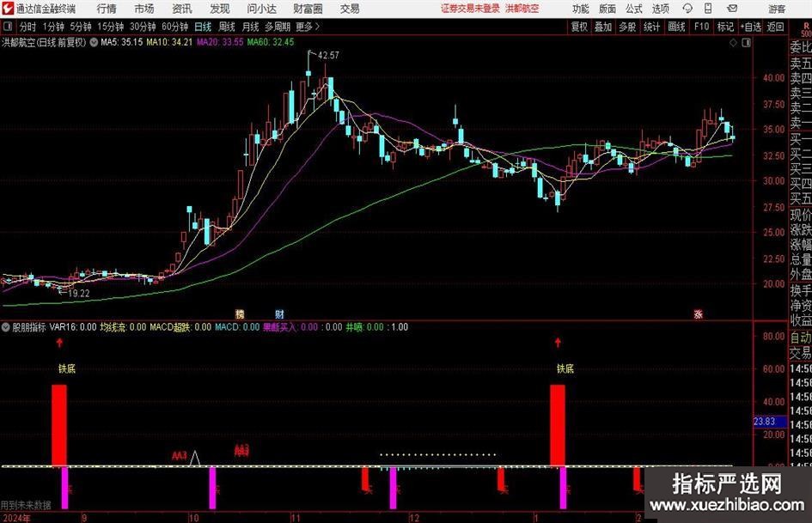Open the mail envelope icon
812x523 pixels.
pos(732,9)
